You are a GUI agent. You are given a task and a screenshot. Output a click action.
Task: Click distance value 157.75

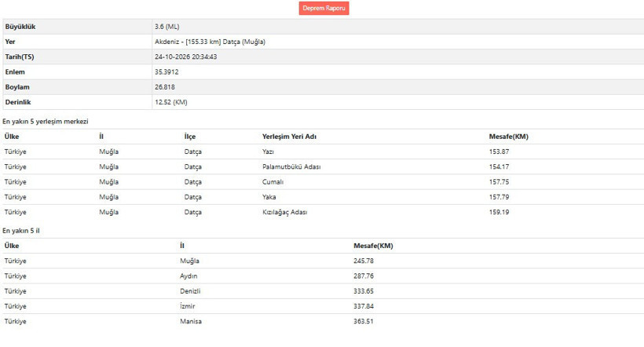pos(499,182)
